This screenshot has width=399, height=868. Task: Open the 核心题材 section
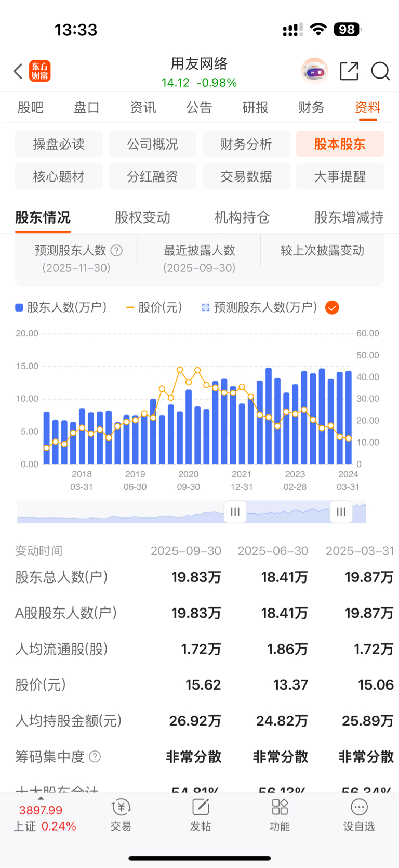59,176
